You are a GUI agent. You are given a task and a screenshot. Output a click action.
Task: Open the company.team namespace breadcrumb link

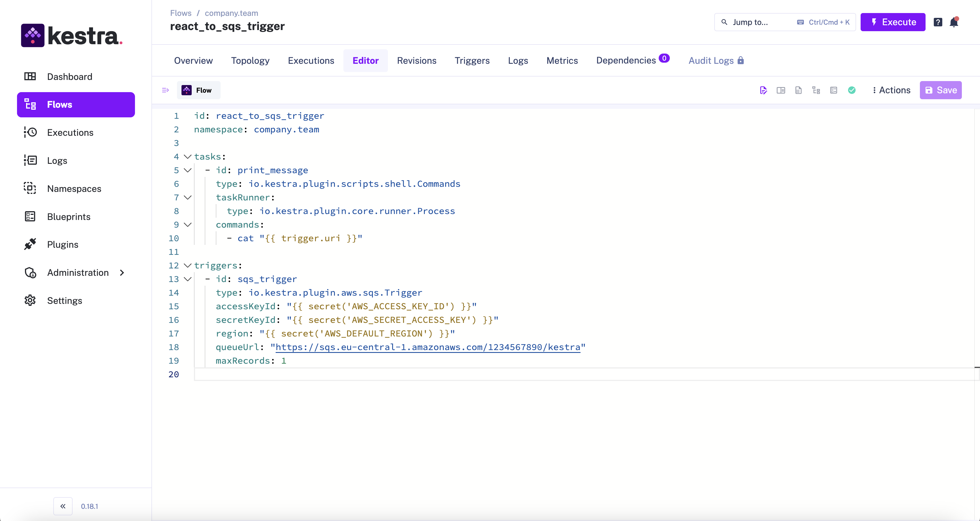231,13
